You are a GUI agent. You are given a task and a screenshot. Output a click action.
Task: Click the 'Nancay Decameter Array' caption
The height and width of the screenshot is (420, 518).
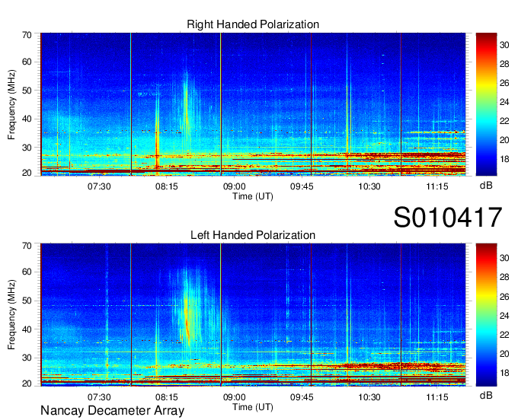(112, 410)
